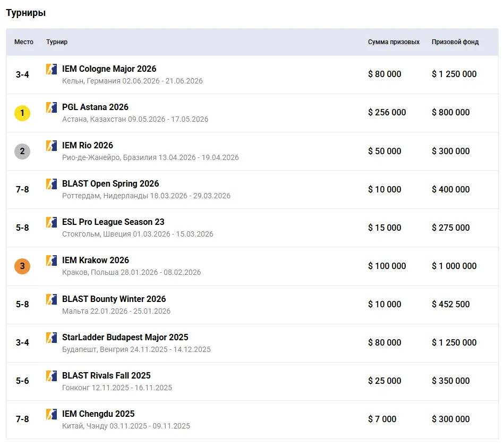Open the IEM Chengdu 2025 tournament
Image resolution: width=504 pixels, height=445 pixels.
tap(98, 414)
